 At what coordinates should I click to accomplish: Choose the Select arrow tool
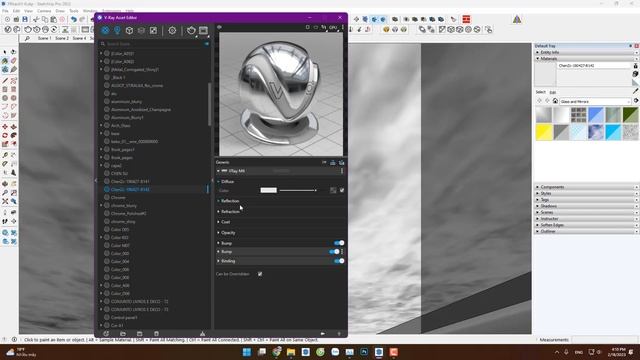point(5,52)
